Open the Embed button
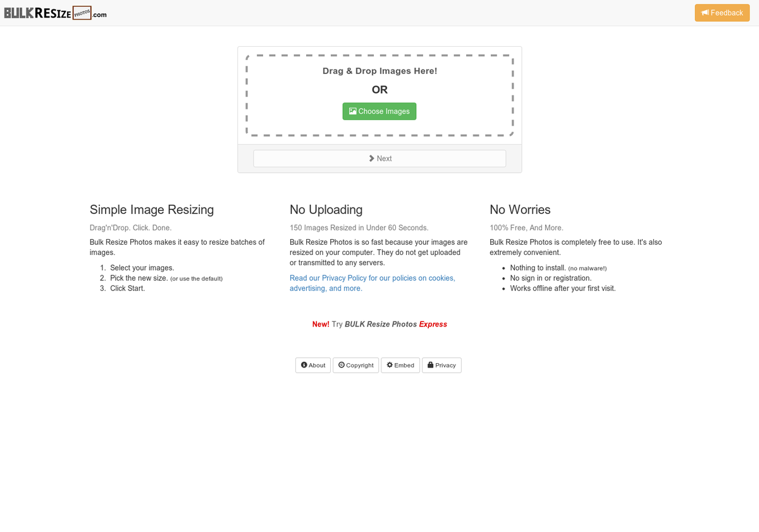 tap(400, 365)
